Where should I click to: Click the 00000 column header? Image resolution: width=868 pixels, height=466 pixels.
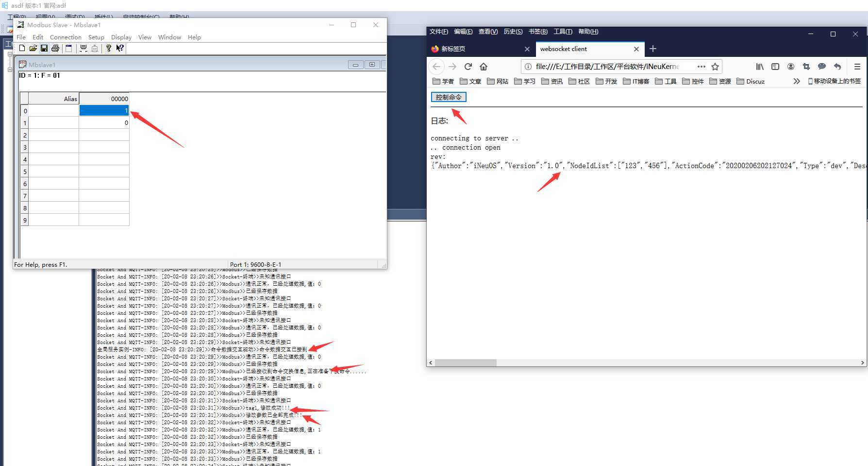(104, 99)
